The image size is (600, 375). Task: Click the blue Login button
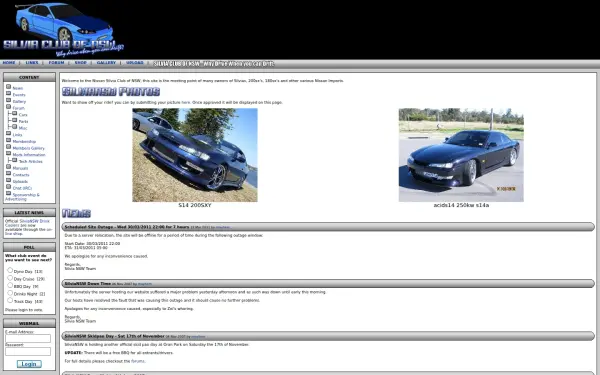(x=29, y=364)
